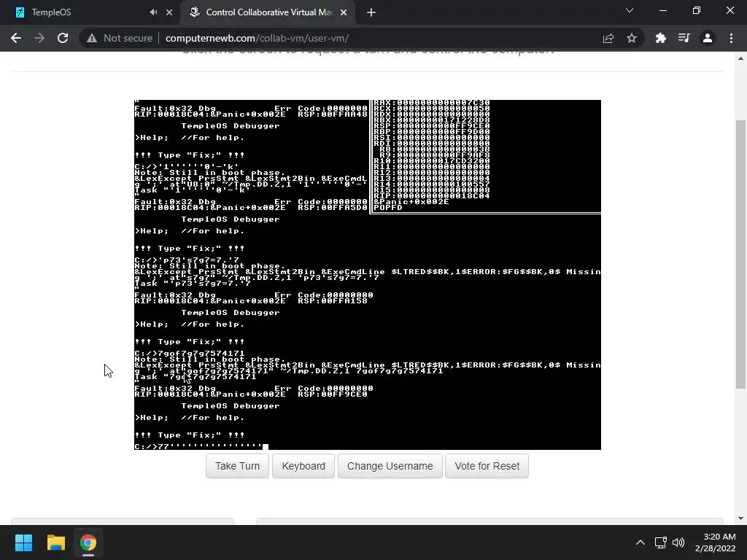Open the network status tray icon

661,542
